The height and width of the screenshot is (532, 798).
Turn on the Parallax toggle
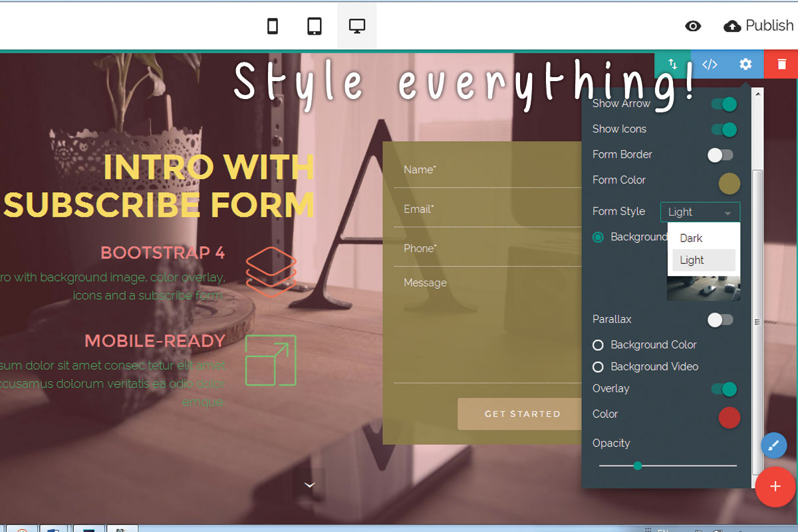[720, 320]
